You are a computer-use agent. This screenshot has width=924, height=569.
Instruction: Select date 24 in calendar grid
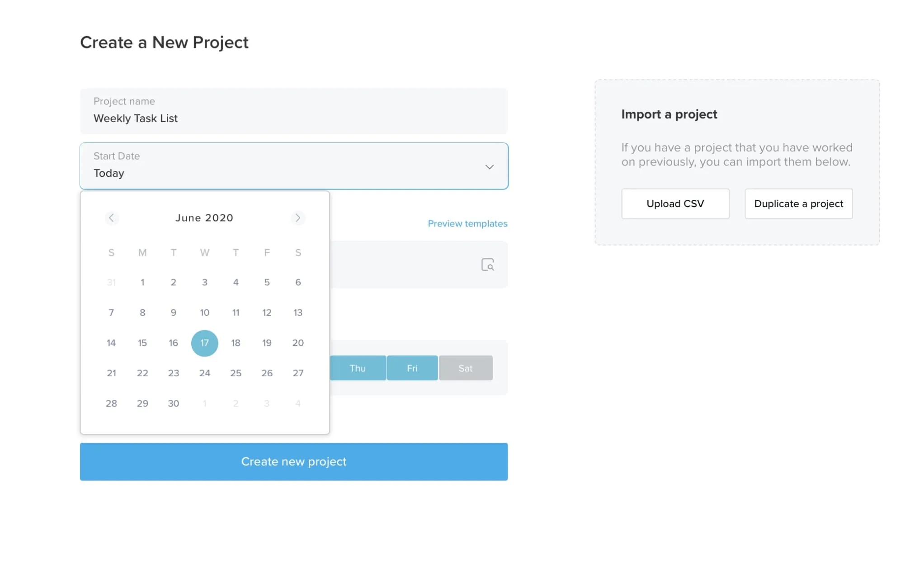click(x=205, y=373)
